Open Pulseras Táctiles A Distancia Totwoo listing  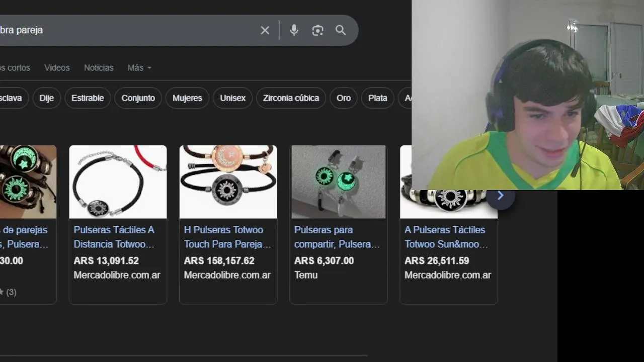114,237
